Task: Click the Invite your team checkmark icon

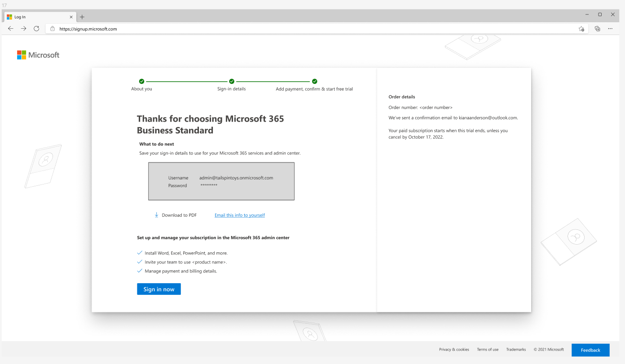Action: coord(140,262)
